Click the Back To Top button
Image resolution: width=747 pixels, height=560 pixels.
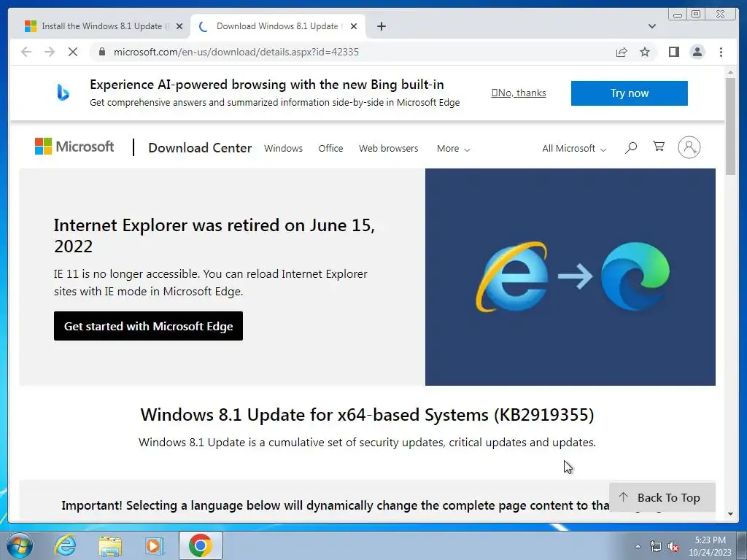662,497
